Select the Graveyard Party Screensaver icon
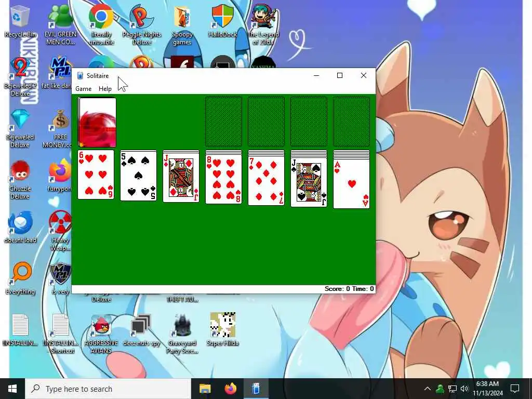The image size is (532, 399). tap(182, 334)
